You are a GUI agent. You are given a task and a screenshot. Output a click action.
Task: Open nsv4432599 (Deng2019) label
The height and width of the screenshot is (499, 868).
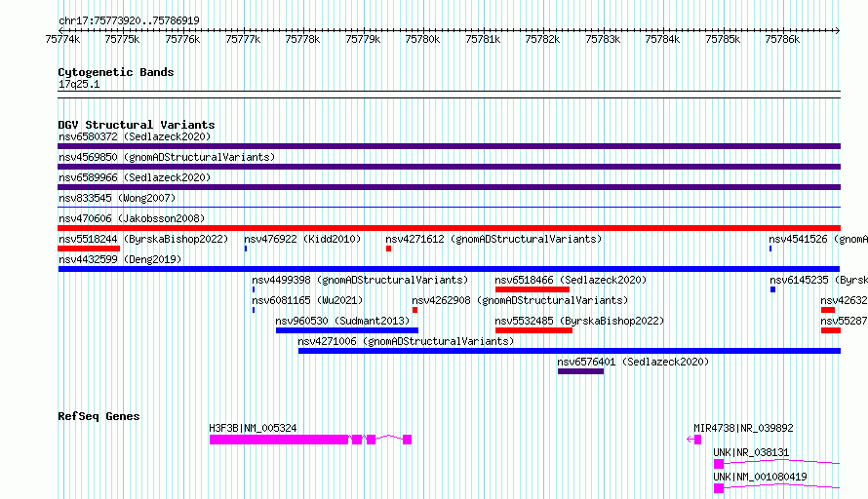(x=120, y=259)
